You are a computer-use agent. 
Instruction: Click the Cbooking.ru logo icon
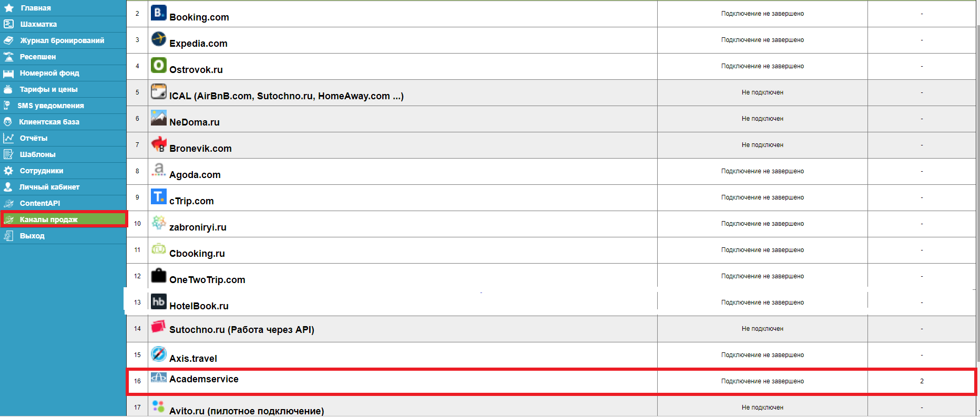159,249
